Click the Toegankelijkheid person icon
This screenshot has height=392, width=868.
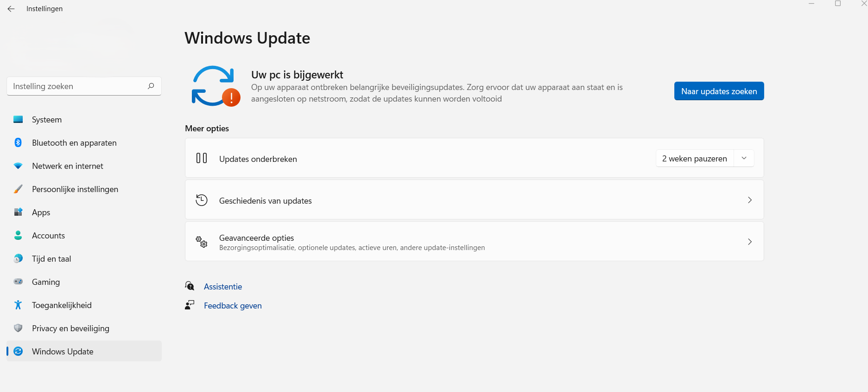(18, 305)
